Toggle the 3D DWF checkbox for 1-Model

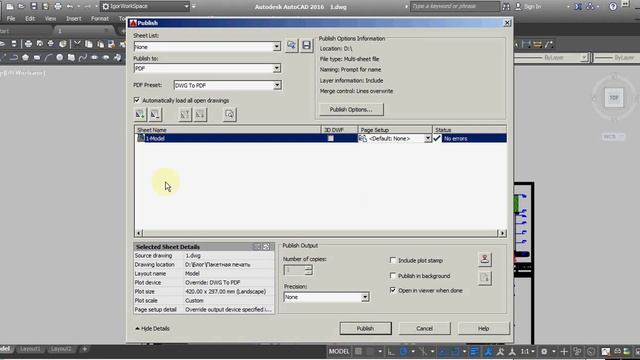pos(331,138)
